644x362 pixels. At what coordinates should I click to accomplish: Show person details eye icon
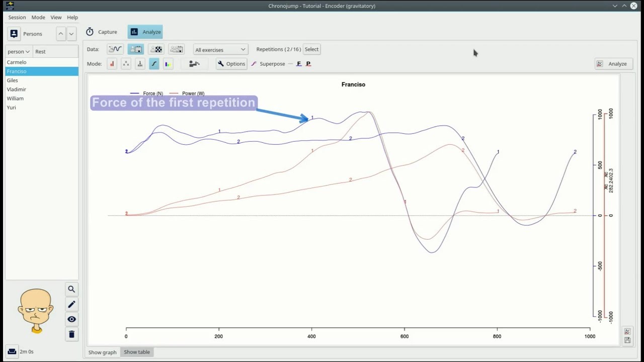point(71,319)
